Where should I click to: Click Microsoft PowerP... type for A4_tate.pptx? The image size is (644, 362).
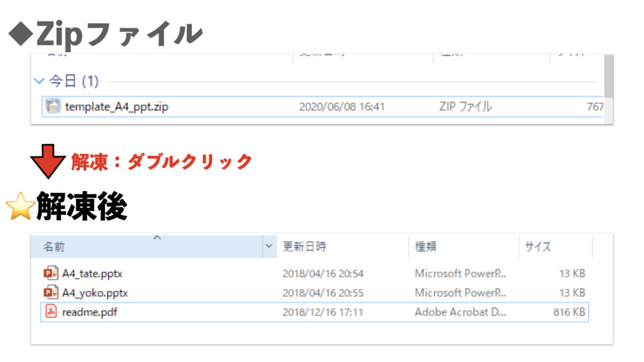pyautogui.click(x=460, y=273)
